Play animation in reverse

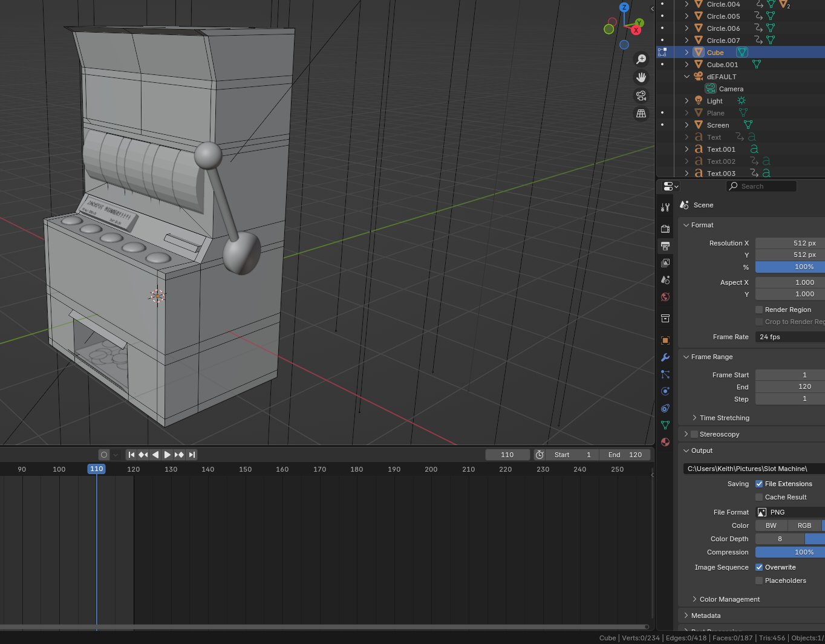155,455
